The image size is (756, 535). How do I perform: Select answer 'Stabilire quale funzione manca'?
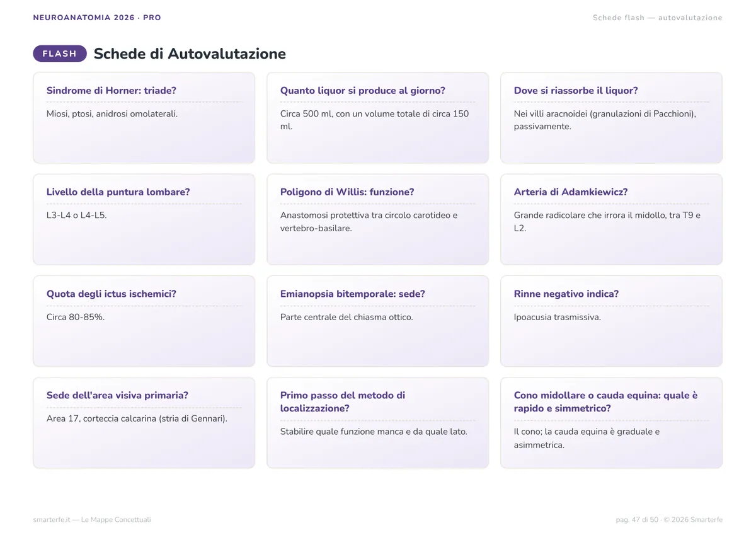coord(374,432)
